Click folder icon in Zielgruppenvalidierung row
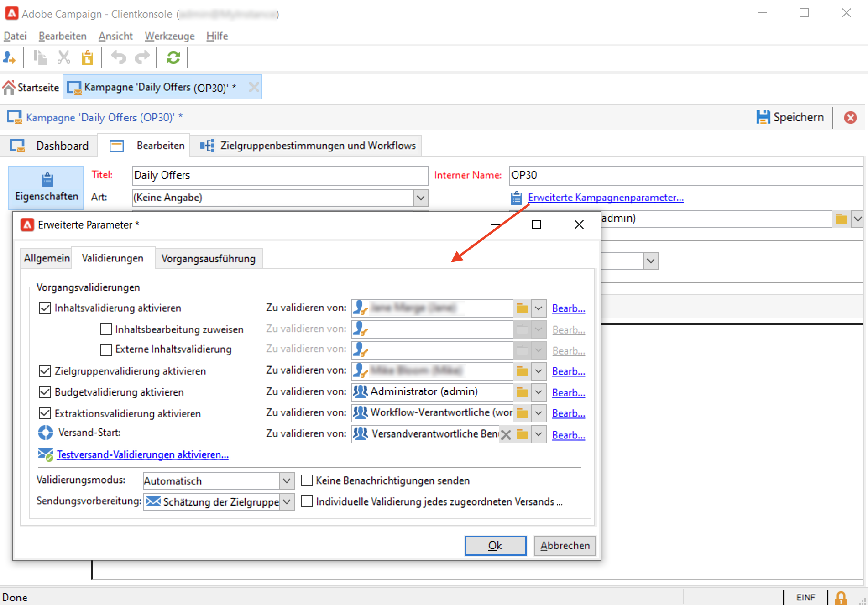 click(522, 371)
